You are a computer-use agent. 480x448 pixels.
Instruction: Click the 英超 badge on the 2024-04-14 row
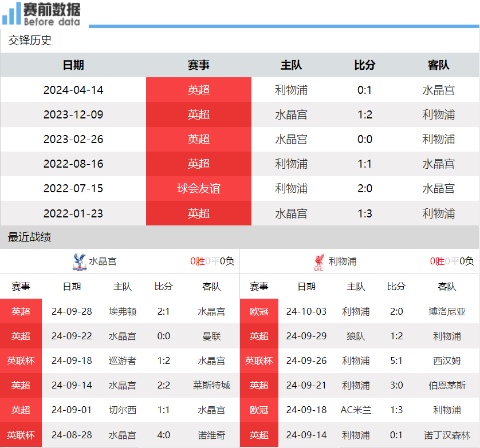coord(198,90)
